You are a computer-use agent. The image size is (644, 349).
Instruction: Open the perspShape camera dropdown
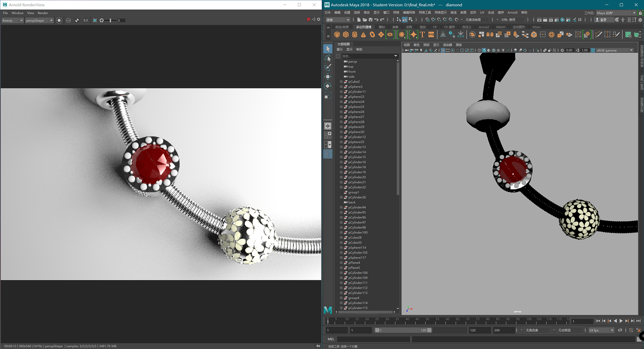(39, 20)
